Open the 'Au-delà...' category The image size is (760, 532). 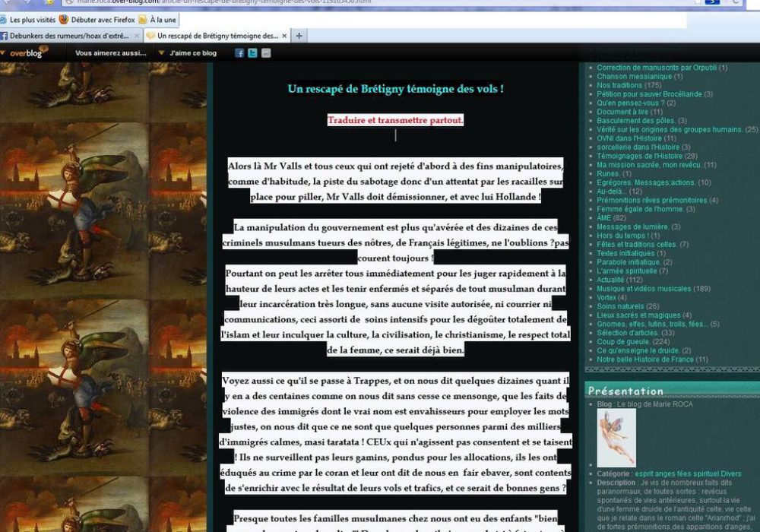click(x=612, y=192)
